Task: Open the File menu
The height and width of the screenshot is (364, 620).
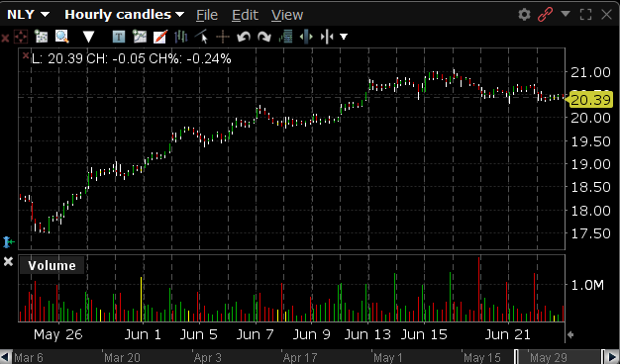Action: 207,15
